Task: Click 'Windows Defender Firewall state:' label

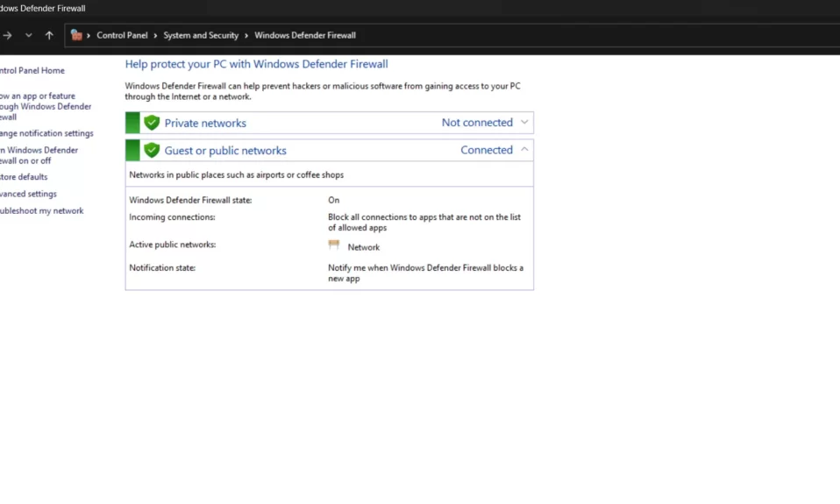Action: [x=190, y=201]
